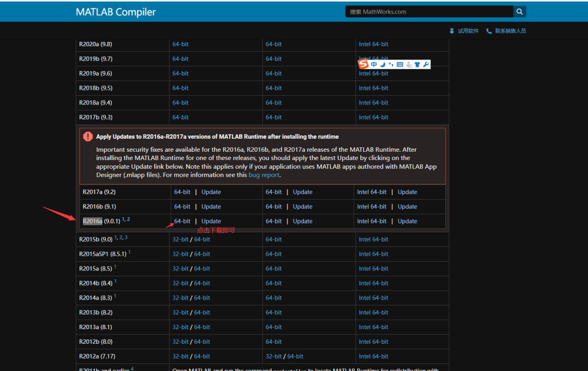Click the 'Apply Updates to R2016a-R2017a' heading

[x=217, y=137]
